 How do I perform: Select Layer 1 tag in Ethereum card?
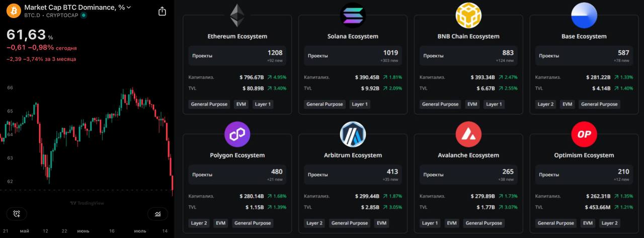pos(263,104)
